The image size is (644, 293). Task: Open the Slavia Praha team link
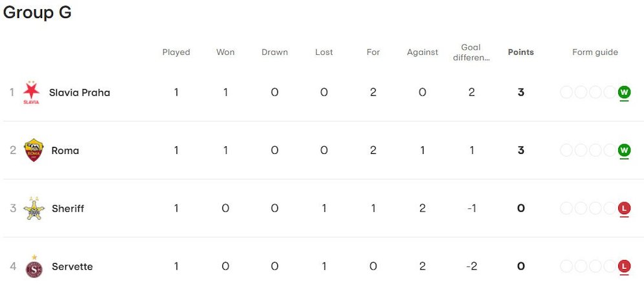(x=80, y=92)
